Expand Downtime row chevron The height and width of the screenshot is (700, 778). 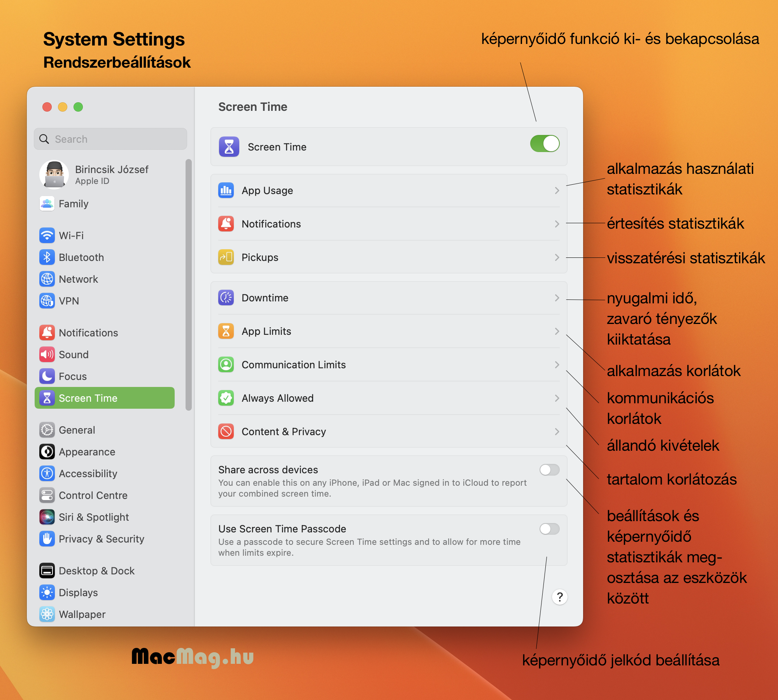(x=557, y=298)
